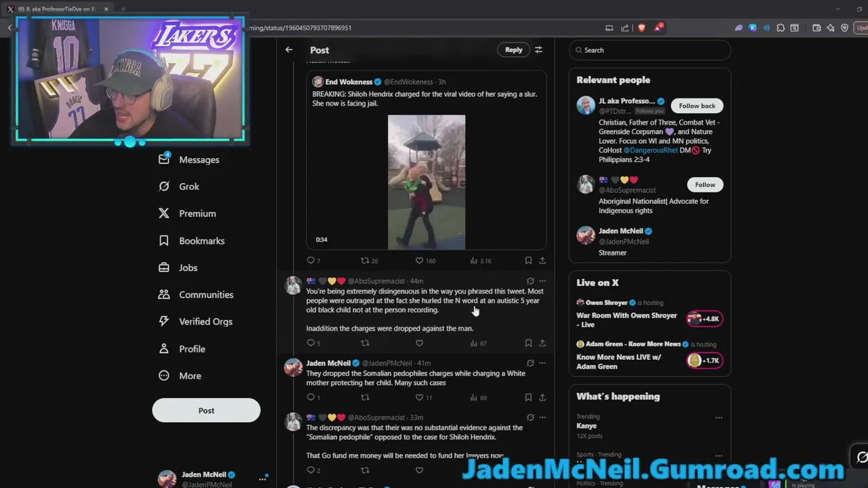Open AboSupremacist avatar on 44m reply
Viewport: 868px width, 488px height.
(293, 285)
